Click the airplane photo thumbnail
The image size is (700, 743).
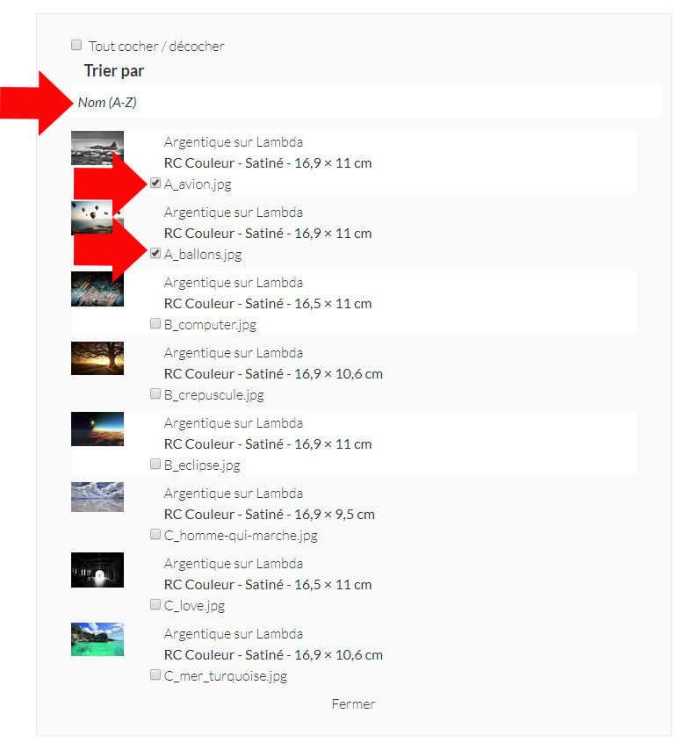point(97,148)
